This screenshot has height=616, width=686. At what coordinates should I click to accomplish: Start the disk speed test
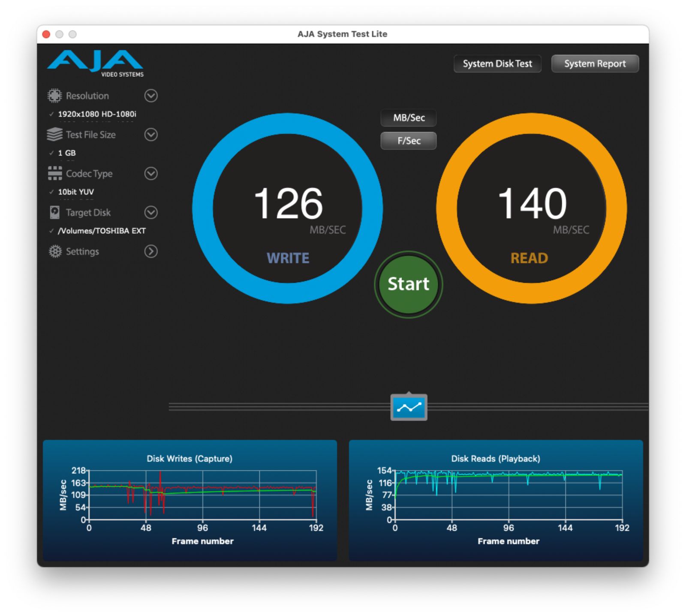(x=409, y=284)
